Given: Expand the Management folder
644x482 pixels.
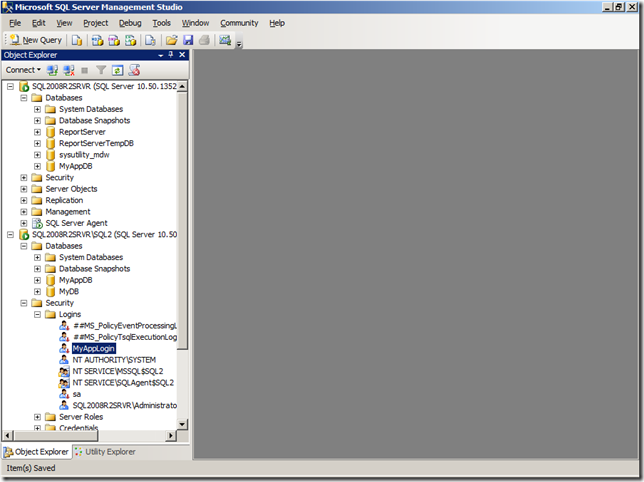Looking at the screenshot, I should (x=24, y=212).
